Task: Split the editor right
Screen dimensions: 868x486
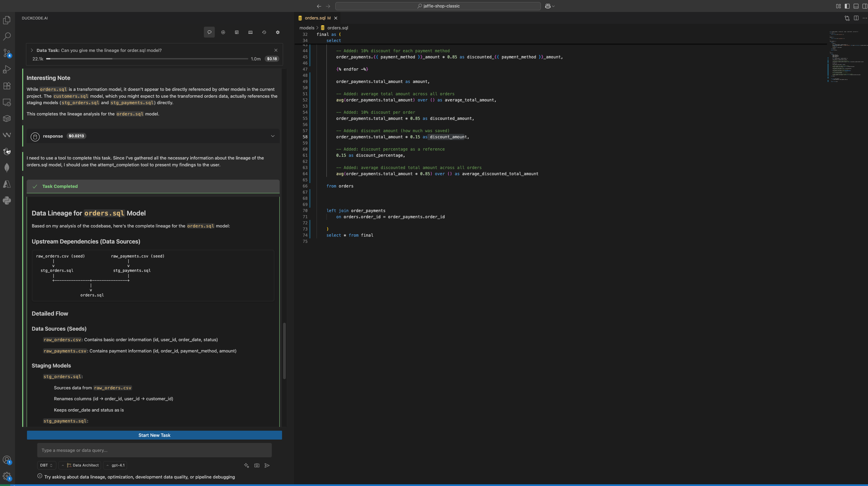Action: coord(856,18)
